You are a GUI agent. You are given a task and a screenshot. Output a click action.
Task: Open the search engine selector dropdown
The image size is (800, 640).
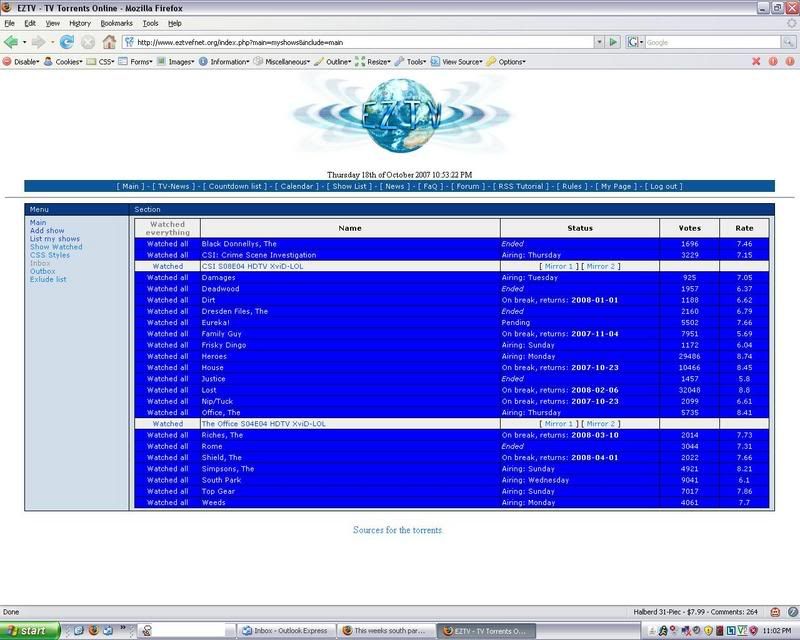point(635,42)
